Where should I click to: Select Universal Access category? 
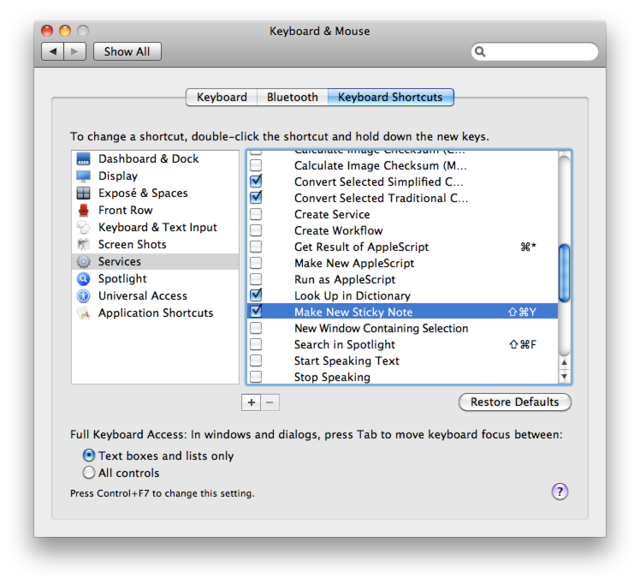pyautogui.click(x=155, y=296)
